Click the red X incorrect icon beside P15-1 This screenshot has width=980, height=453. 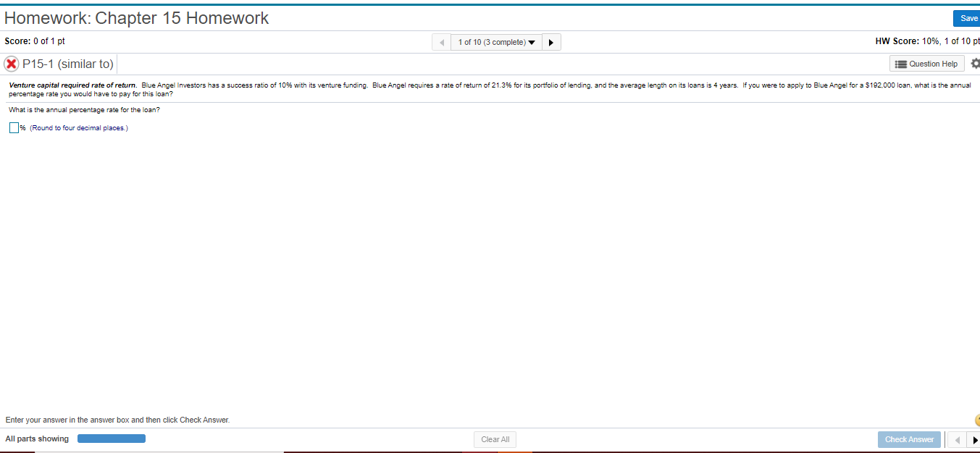[12, 64]
